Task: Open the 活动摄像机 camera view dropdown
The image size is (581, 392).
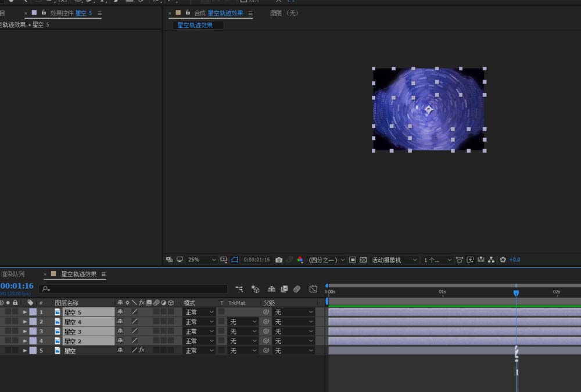Action: [x=394, y=260]
